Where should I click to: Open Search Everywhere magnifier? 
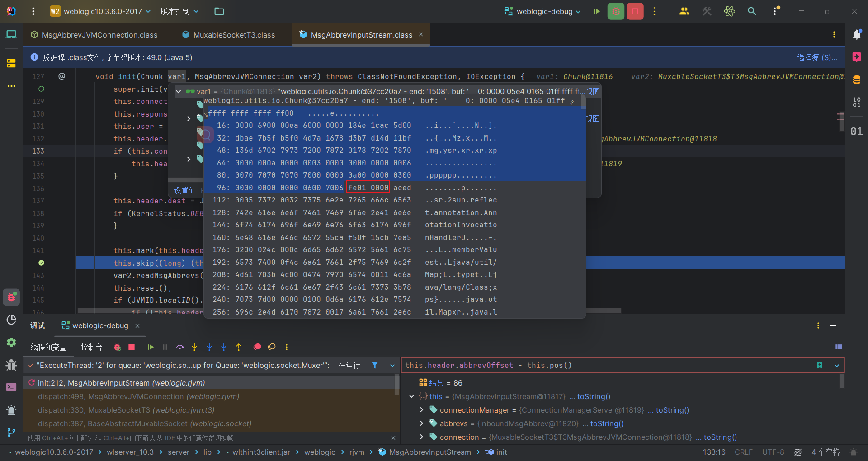[x=752, y=11]
